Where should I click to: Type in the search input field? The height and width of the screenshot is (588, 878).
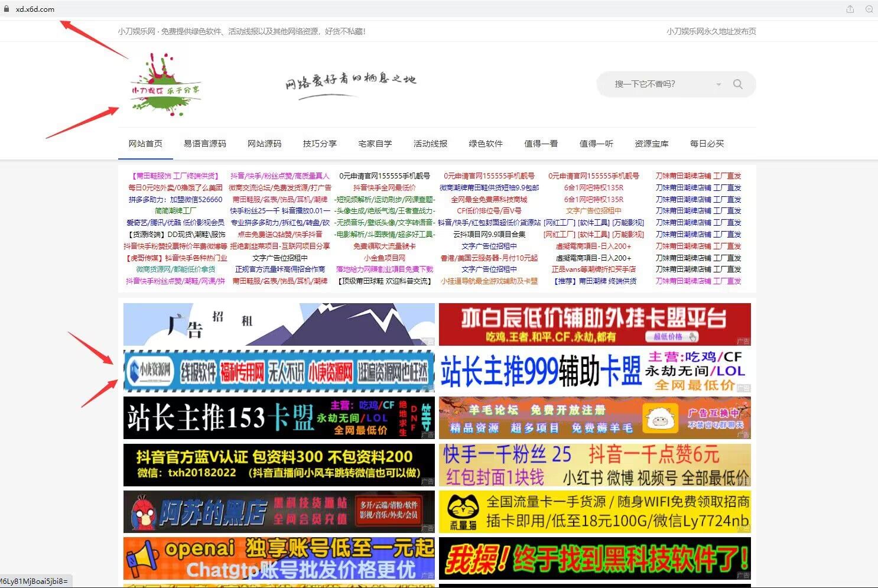coord(656,84)
